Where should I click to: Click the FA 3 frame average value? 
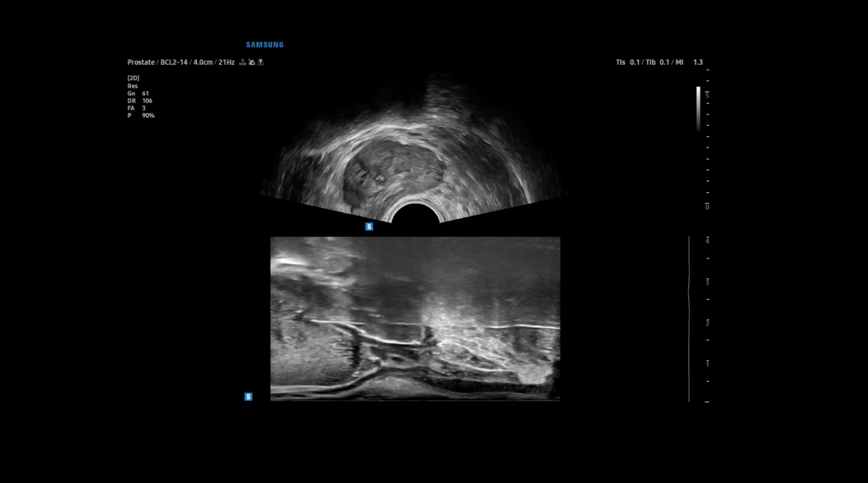(x=136, y=108)
